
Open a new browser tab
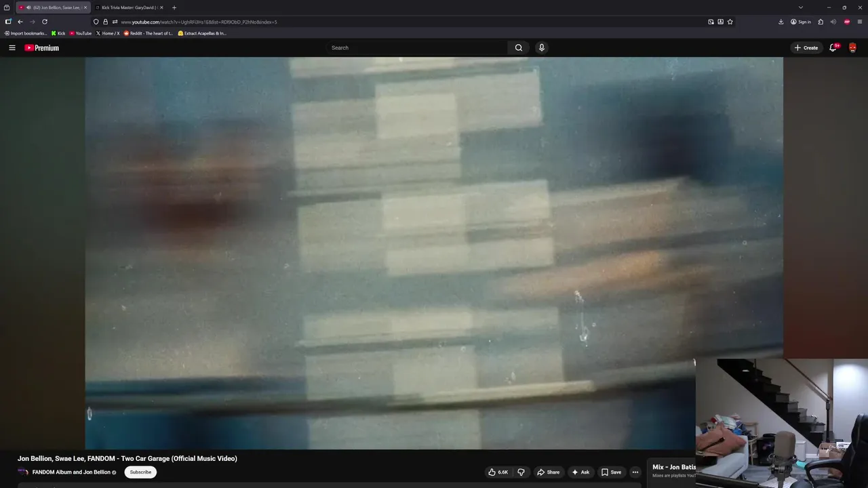coord(174,7)
